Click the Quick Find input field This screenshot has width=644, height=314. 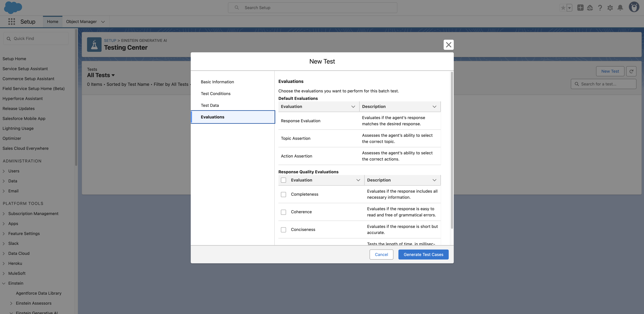click(x=38, y=39)
